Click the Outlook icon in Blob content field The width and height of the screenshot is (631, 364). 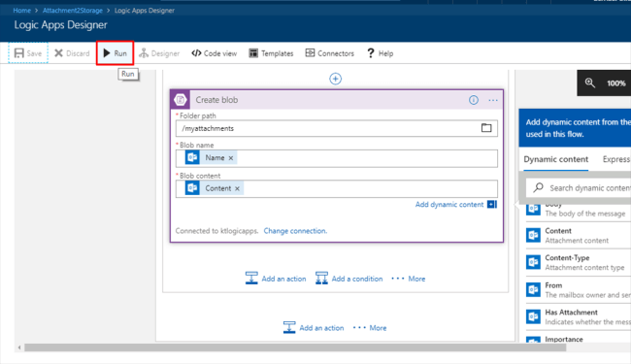coord(192,188)
